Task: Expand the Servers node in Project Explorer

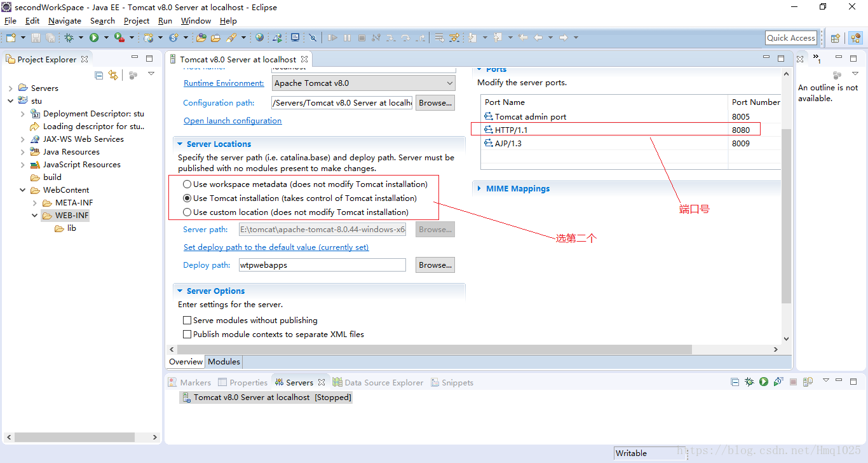Action: pos(11,88)
